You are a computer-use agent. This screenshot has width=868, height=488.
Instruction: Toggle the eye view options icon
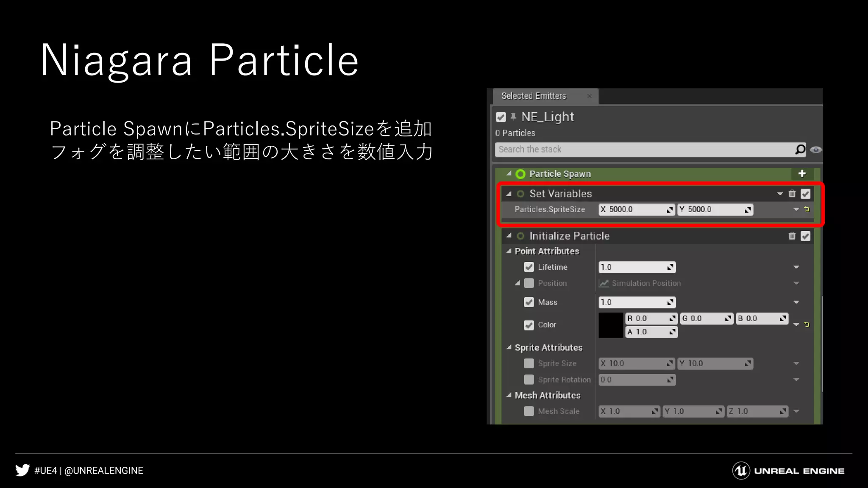coord(815,150)
